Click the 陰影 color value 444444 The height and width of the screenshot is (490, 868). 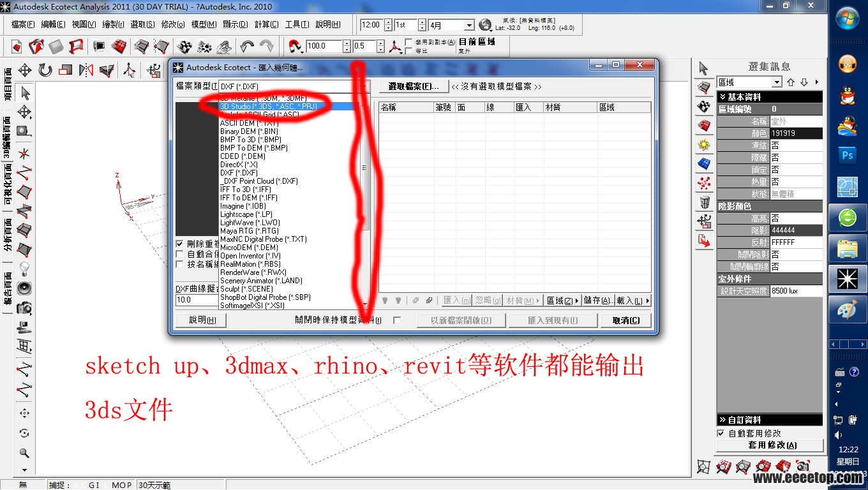pyautogui.click(x=796, y=230)
